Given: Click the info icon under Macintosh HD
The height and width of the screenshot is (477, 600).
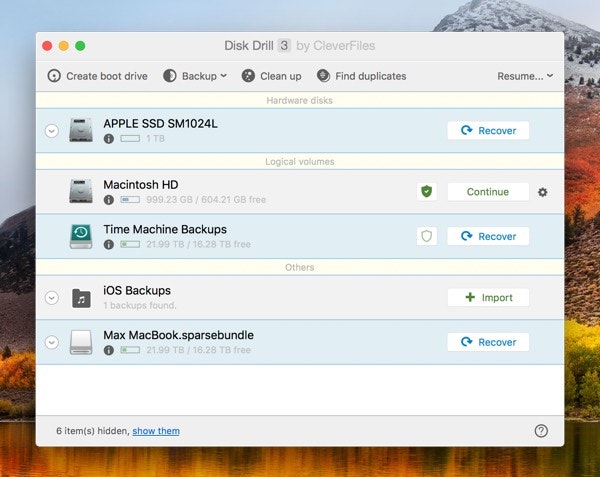Looking at the screenshot, I should 109,200.
